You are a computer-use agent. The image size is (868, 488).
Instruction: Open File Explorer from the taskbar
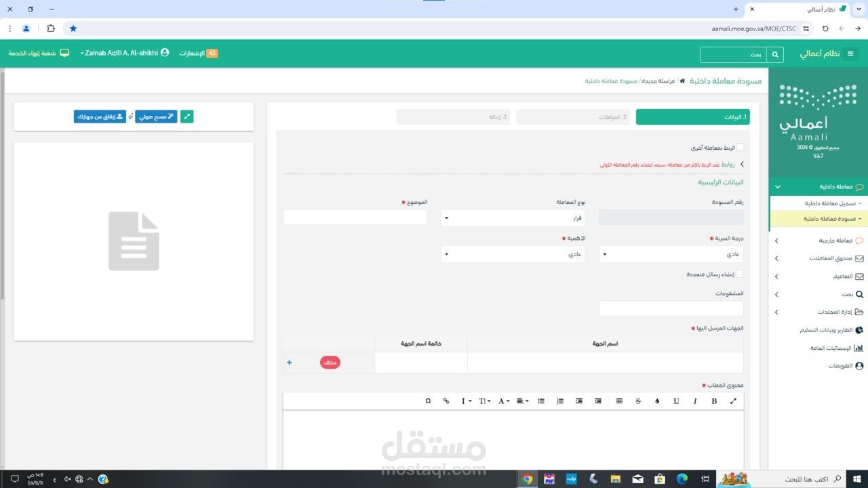pos(616,479)
